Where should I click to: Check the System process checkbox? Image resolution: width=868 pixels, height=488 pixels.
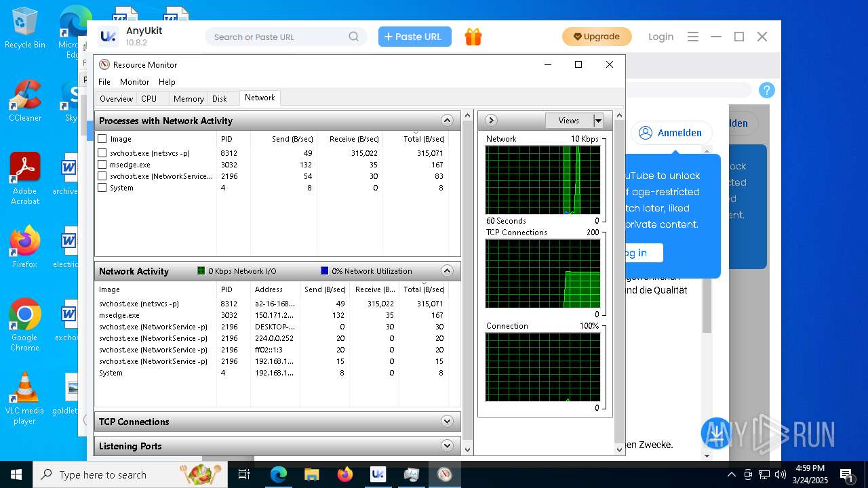(x=102, y=188)
